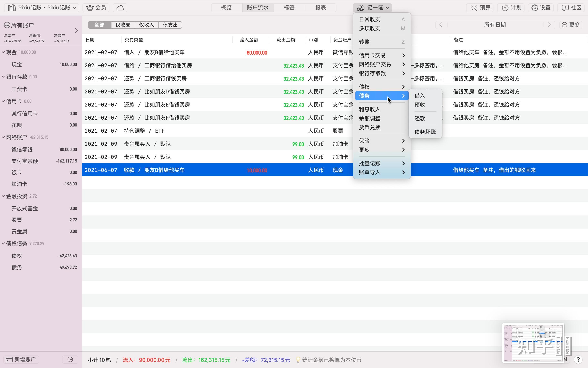Click the 所有日期 date range field

495,25
